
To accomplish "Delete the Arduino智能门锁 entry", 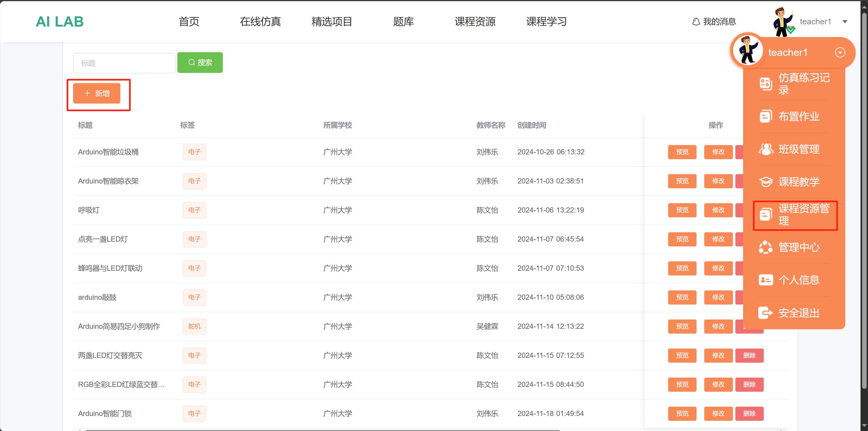I will pos(749,414).
